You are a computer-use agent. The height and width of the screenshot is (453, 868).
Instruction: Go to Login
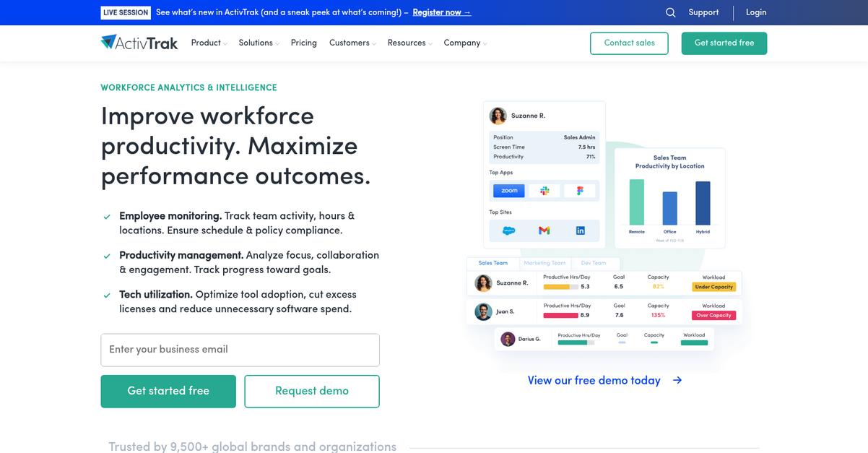pos(756,12)
